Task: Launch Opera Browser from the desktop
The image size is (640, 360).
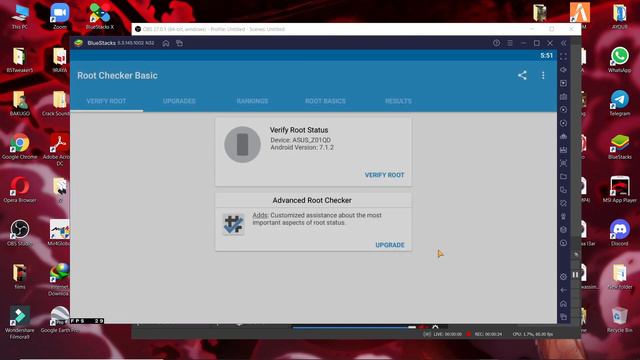Action: [20, 189]
